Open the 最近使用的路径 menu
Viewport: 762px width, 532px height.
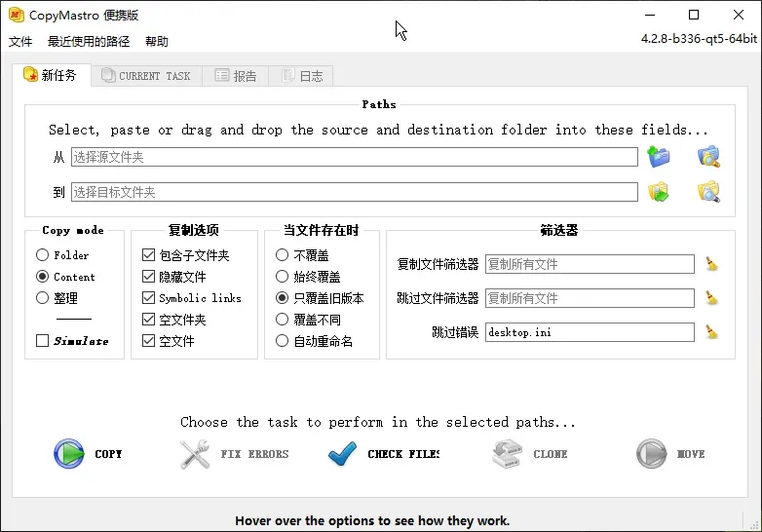89,42
